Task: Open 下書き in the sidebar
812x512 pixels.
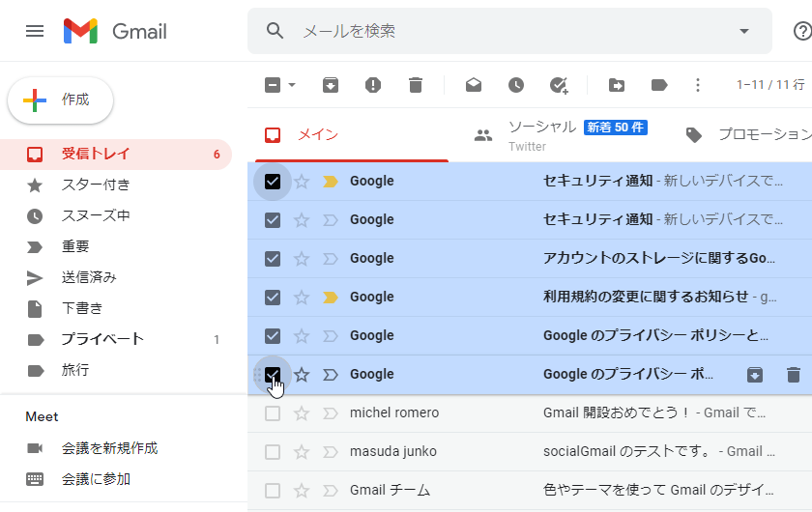Action: click(x=116, y=308)
